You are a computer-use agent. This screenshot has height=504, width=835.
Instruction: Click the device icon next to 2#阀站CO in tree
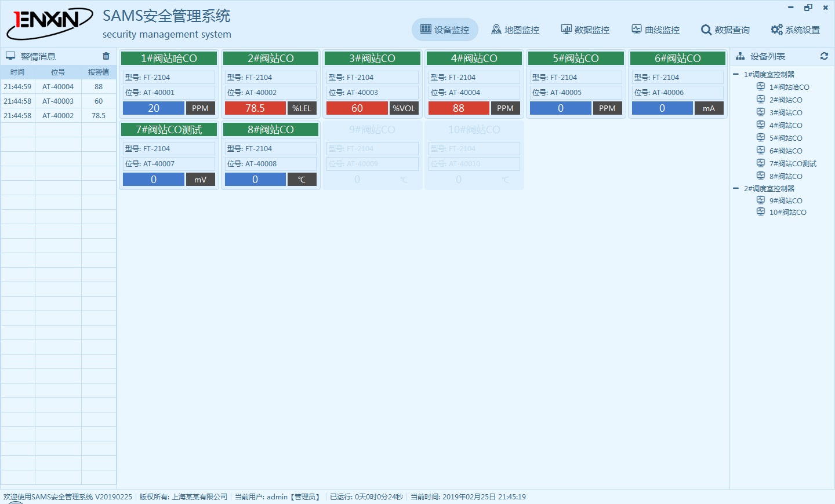[761, 99]
